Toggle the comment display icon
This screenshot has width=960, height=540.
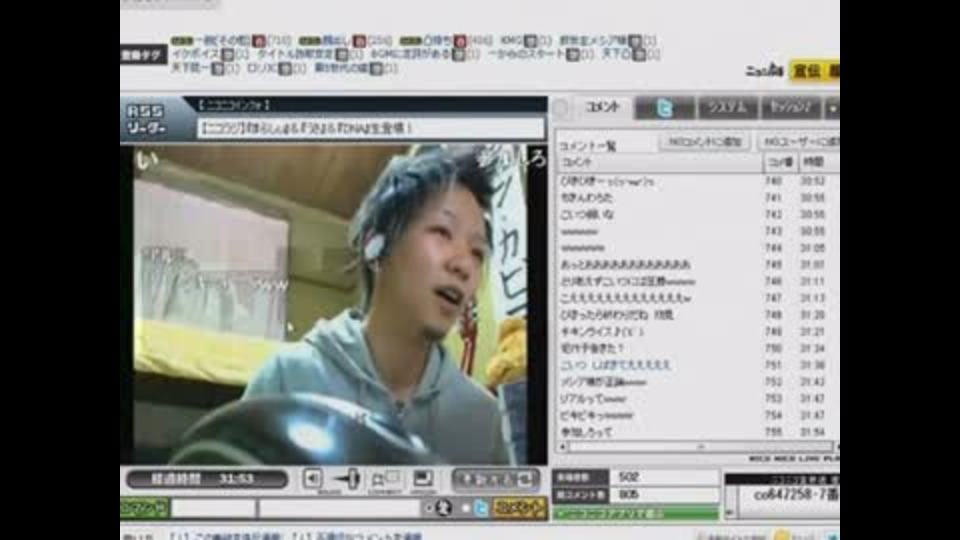click(386, 478)
